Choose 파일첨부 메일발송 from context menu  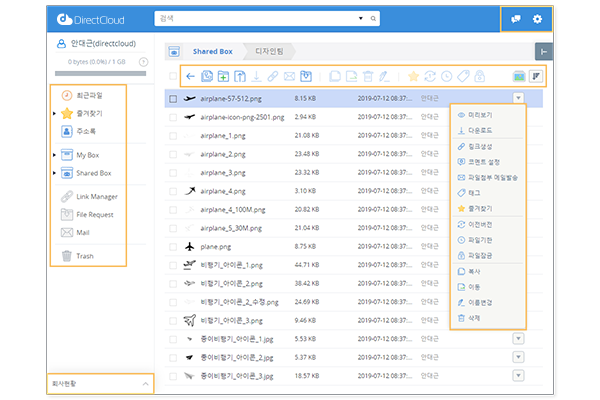coord(488,178)
